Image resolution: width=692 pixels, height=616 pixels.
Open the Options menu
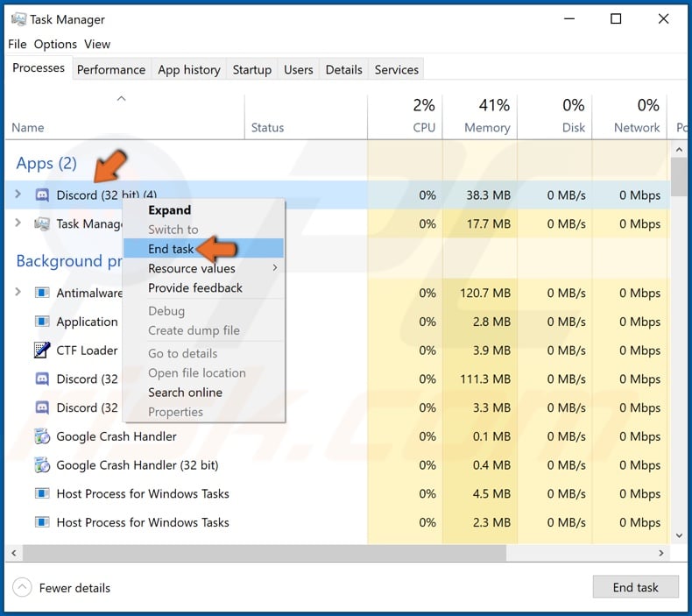(55, 44)
